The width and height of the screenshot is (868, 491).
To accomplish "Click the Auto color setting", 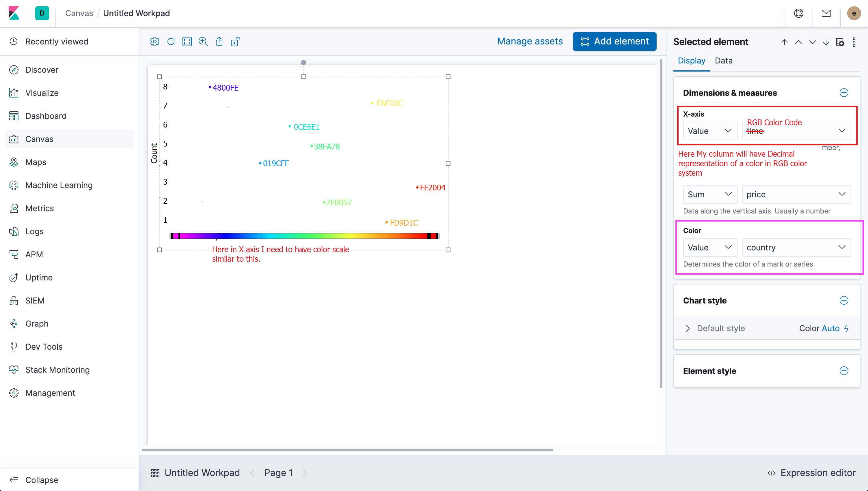I will click(830, 328).
